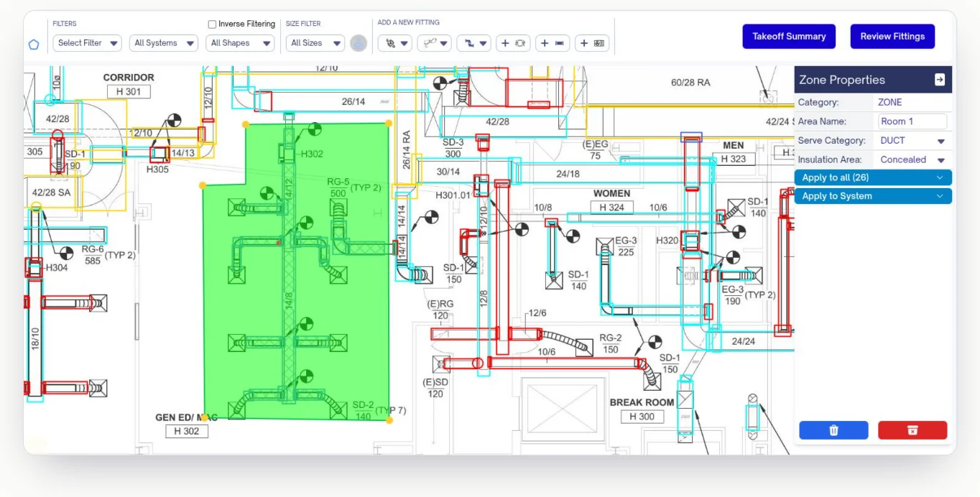Image resolution: width=980 pixels, height=497 pixels.
Task: Click the 24/24 duct size label
Action: click(x=744, y=341)
